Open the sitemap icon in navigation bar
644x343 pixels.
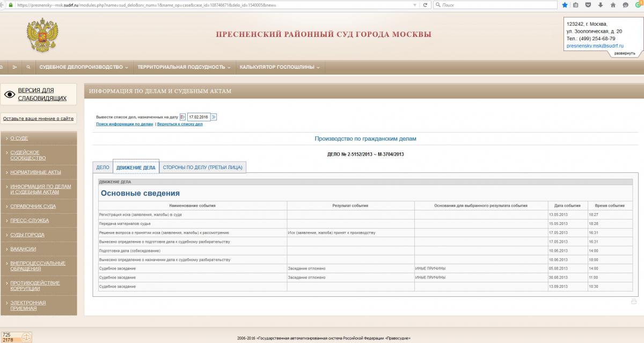(x=14, y=67)
